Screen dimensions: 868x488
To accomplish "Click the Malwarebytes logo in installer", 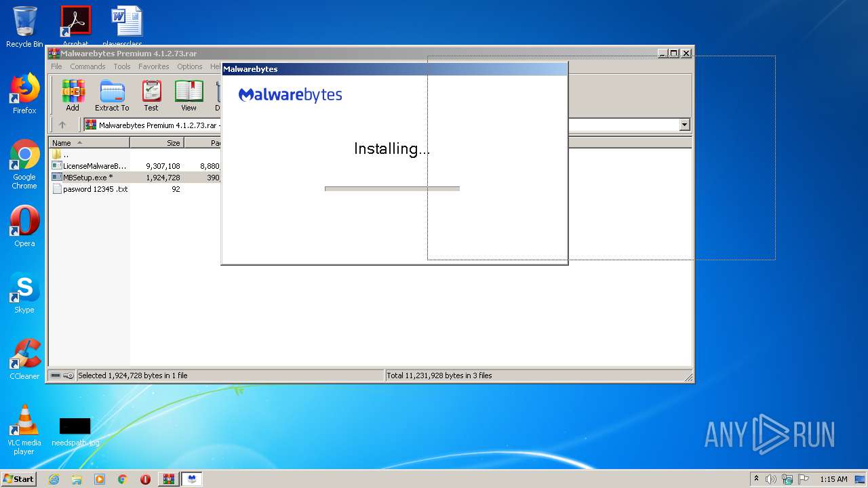I will point(290,95).
